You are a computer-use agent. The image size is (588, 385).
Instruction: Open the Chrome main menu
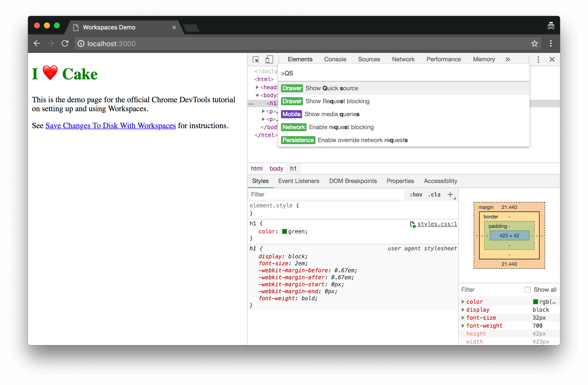pyautogui.click(x=551, y=43)
